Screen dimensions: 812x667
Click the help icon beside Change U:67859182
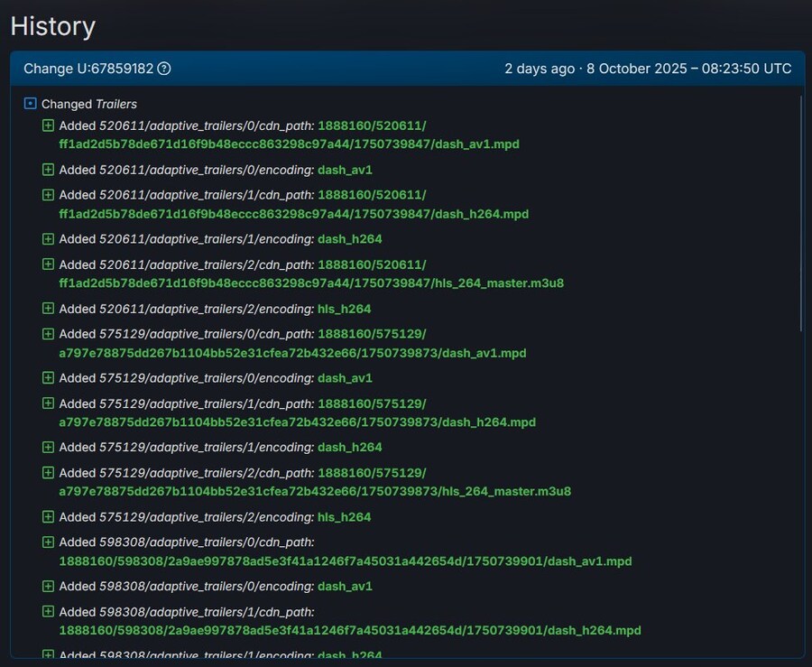tap(164, 69)
